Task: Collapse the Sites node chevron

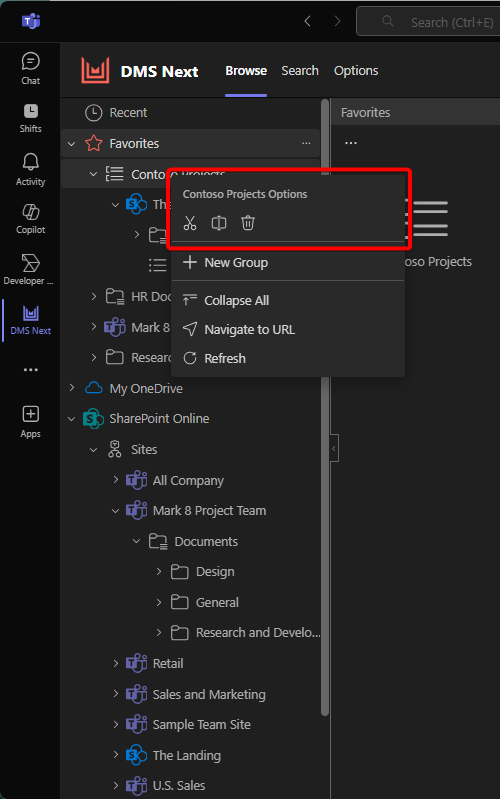Action: (93, 449)
